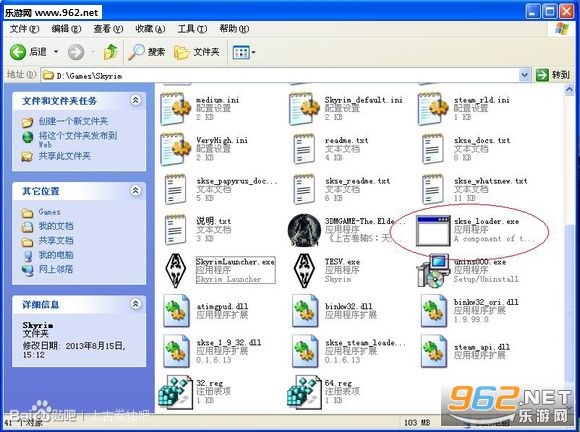Select the skse_docs.txt document icon
580x432 pixels.
(433, 149)
